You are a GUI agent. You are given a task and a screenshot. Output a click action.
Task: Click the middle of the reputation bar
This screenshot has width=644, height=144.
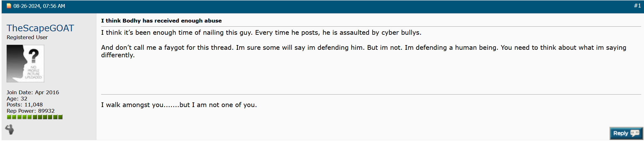click(35, 117)
